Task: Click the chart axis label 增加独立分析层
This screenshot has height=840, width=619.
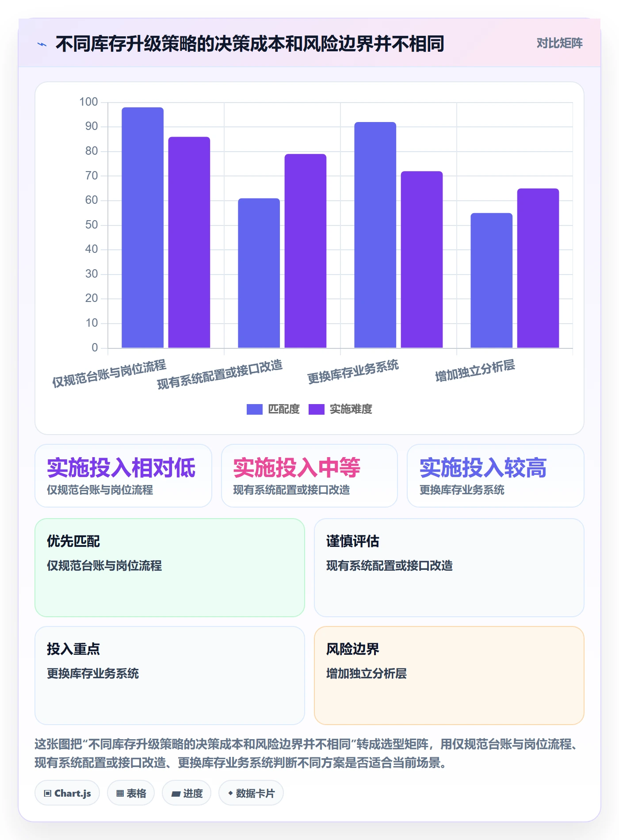Action: pos(475,371)
